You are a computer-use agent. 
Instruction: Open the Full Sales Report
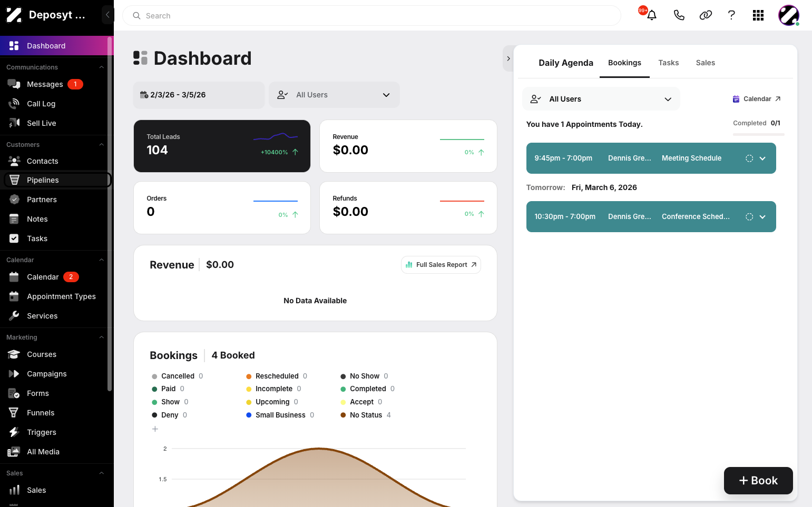[441, 265]
